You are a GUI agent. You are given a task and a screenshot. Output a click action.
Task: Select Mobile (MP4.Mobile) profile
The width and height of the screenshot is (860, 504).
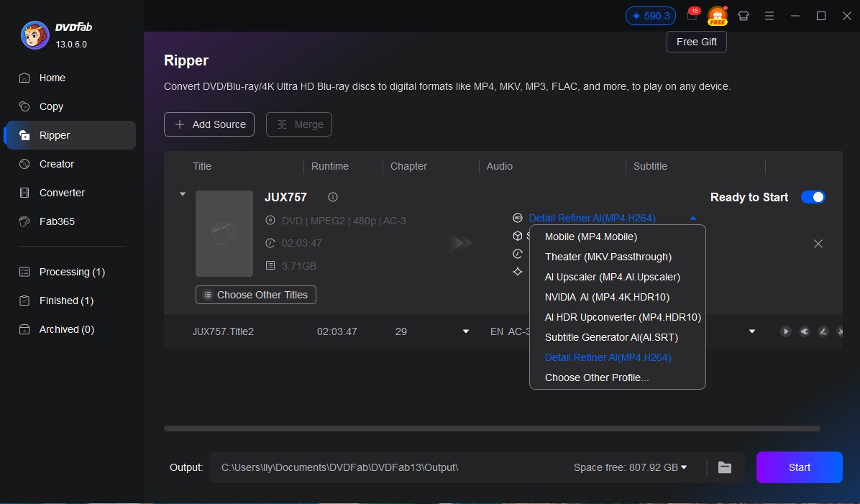[x=618, y=237]
